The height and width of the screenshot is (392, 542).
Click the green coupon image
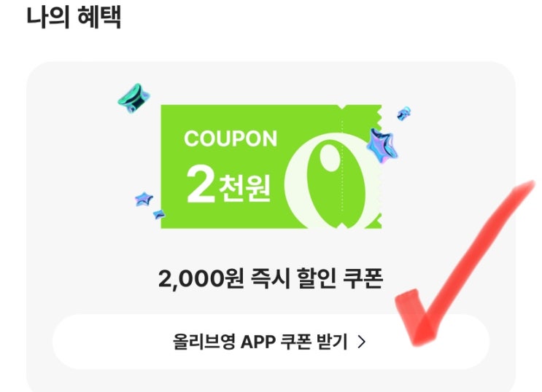[271, 166]
